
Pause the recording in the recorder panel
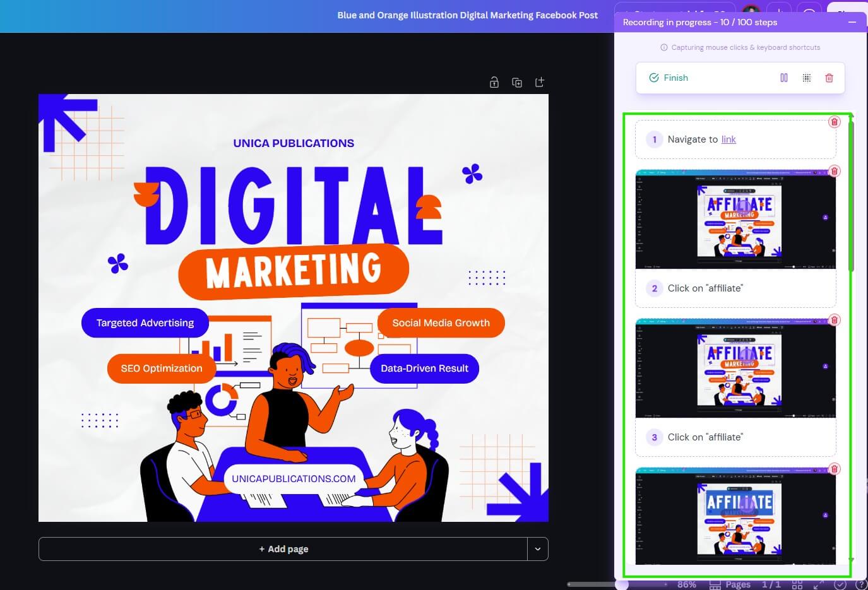pyautogui.click(x=784, y=78)
